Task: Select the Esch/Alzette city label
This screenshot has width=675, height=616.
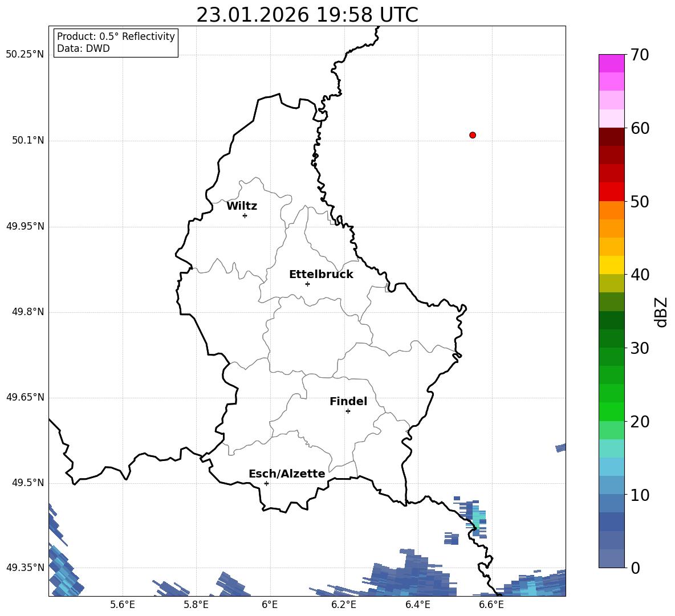Action: tap(287, 474)
